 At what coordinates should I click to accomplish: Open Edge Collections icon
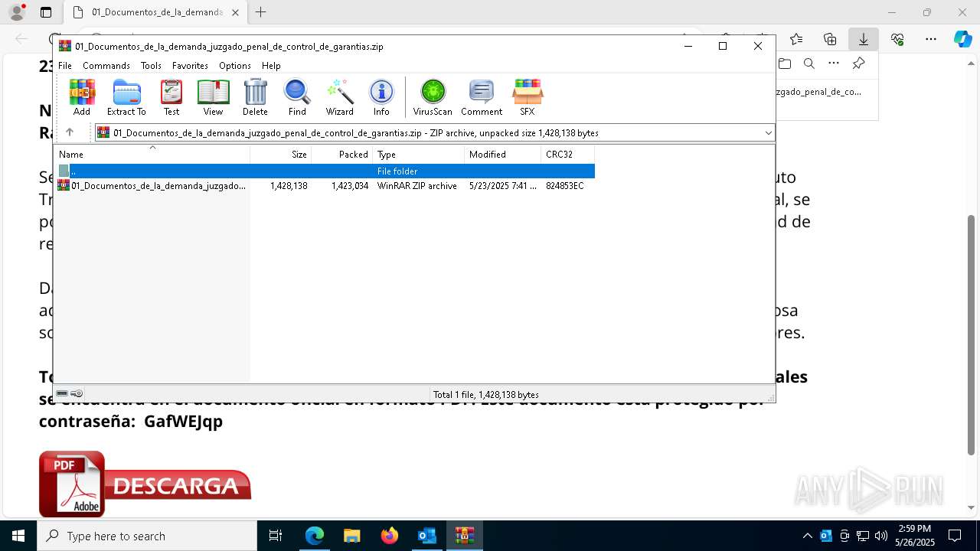tap(830, 39)
